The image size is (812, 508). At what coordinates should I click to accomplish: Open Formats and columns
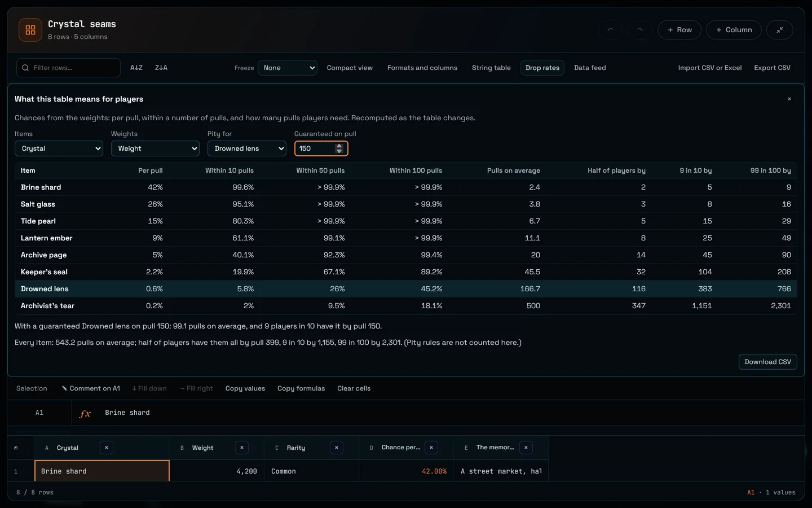pos(422,68)
